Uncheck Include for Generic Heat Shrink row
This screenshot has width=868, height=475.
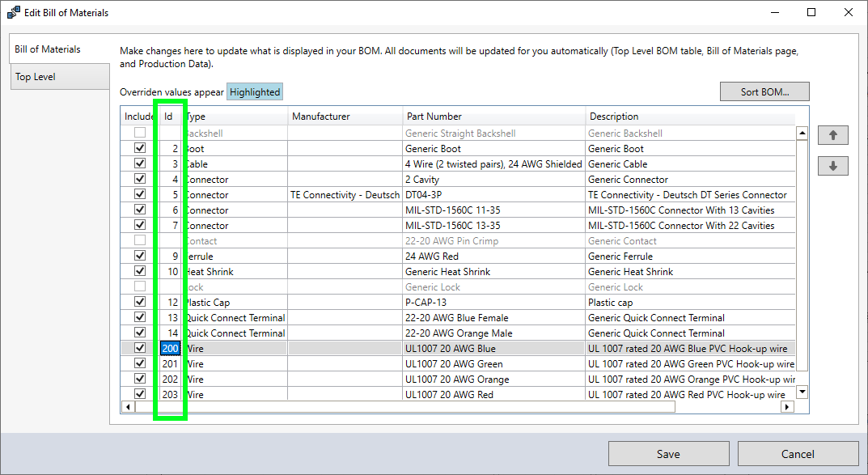click(x=140, y=271)
